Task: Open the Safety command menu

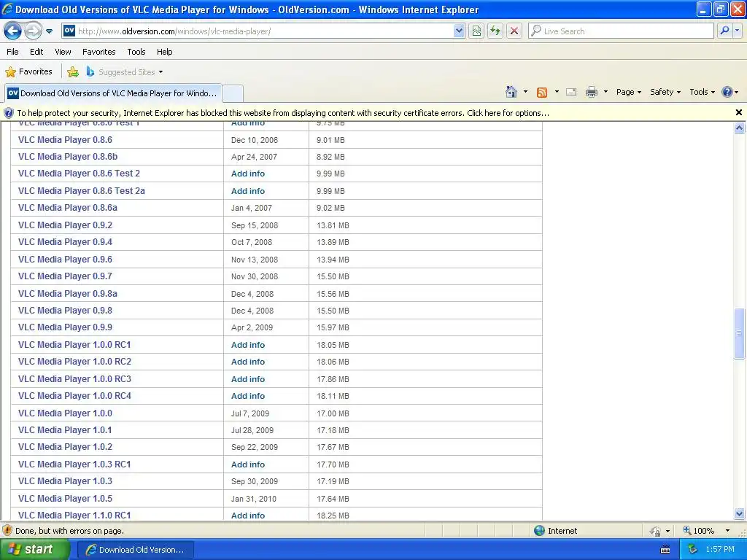Action: point(665,92)
